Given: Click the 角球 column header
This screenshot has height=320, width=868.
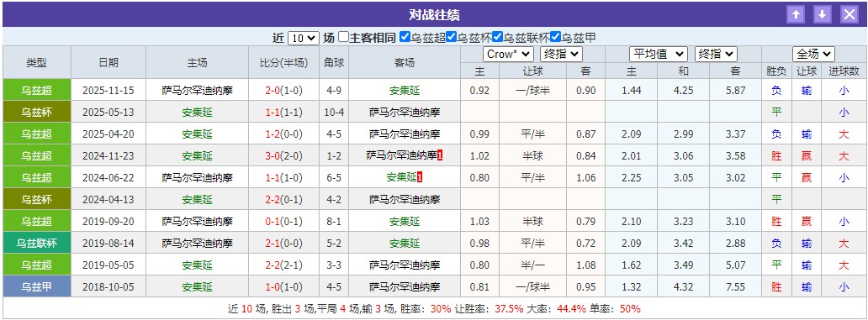Looking at the screenshot, I should [334, 62].
